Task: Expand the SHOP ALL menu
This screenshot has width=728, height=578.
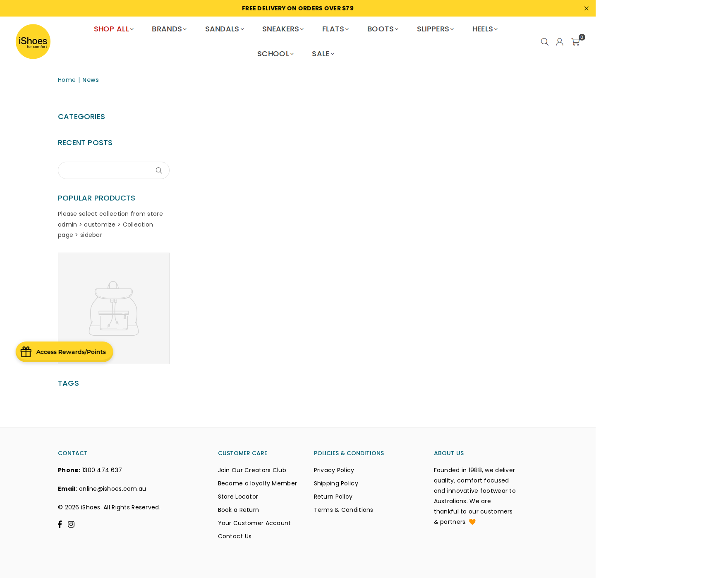Action: point(114,29)
